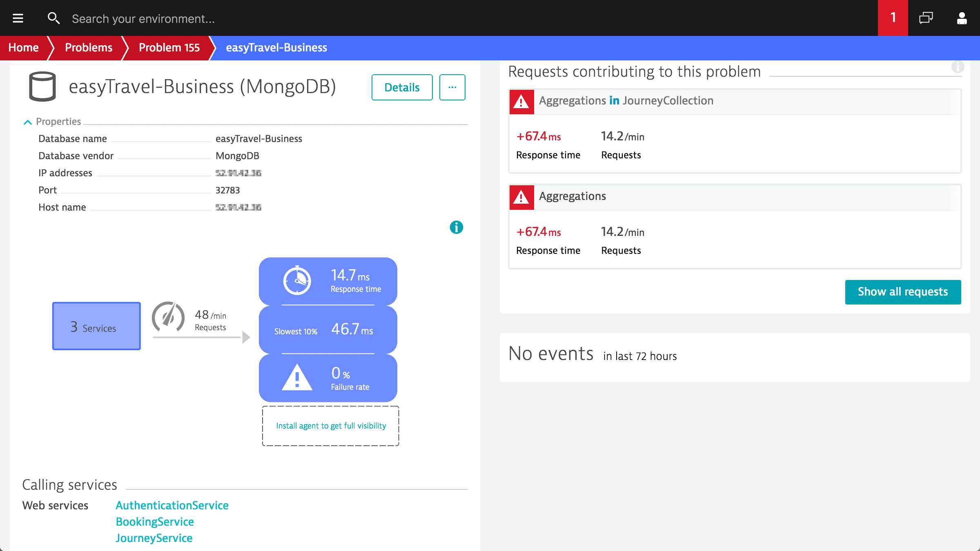This screenshot has width=980, height=551.
Task: Click the Port value 32783
Action: pyautogui.click(x=228, y=190)
